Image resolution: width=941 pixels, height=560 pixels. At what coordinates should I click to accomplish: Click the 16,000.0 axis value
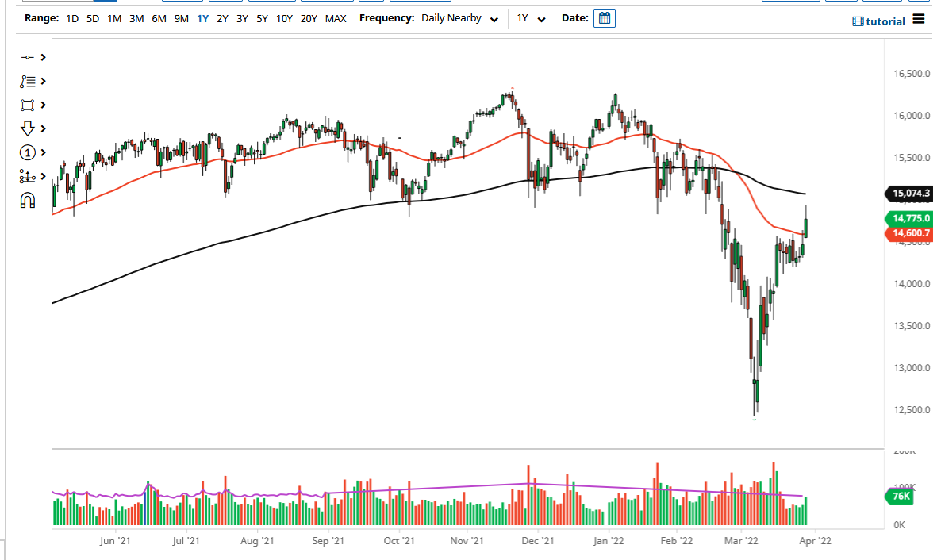pyautogui.click(x=912, y=116)
